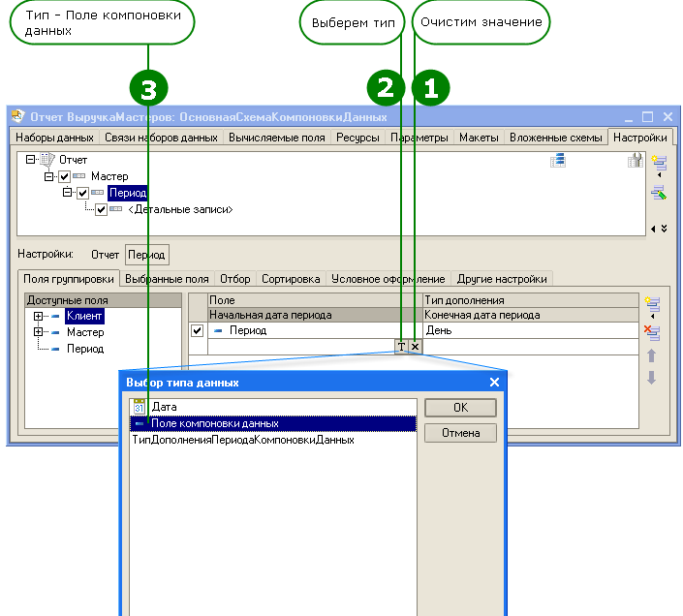Expand the Мастер available field
683x616 pixels.
click(x=38, y=332)
